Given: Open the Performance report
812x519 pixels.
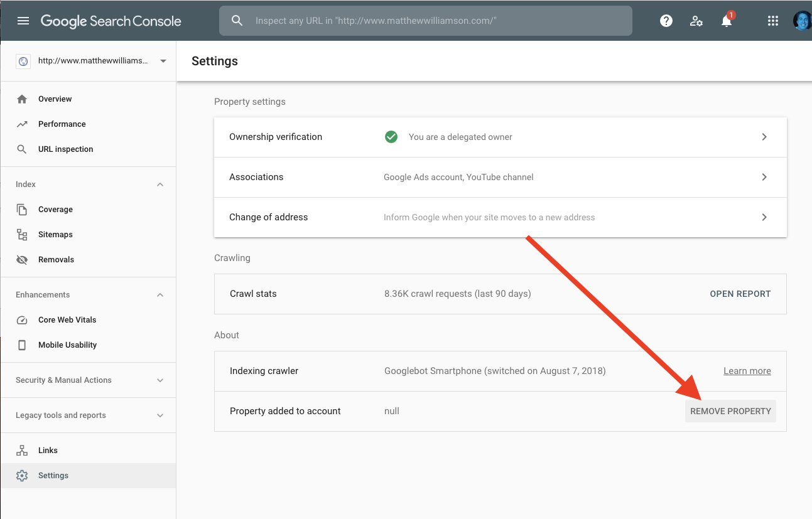Looking at the screenshot, I should [23, 124].
